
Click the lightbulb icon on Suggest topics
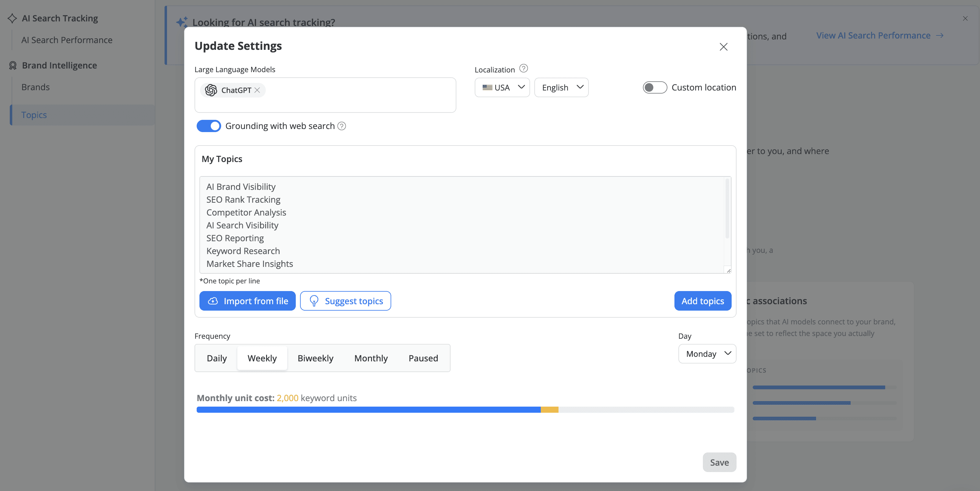(x=314, y=301)
